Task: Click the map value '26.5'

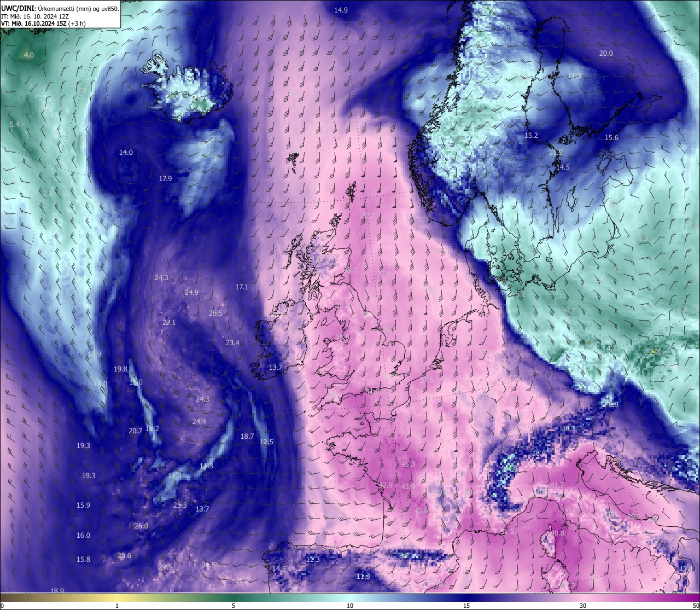Action: [215, 313]
